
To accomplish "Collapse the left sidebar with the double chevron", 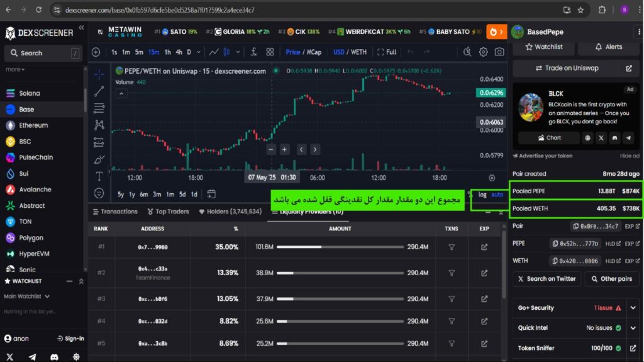I will [81, 28].
